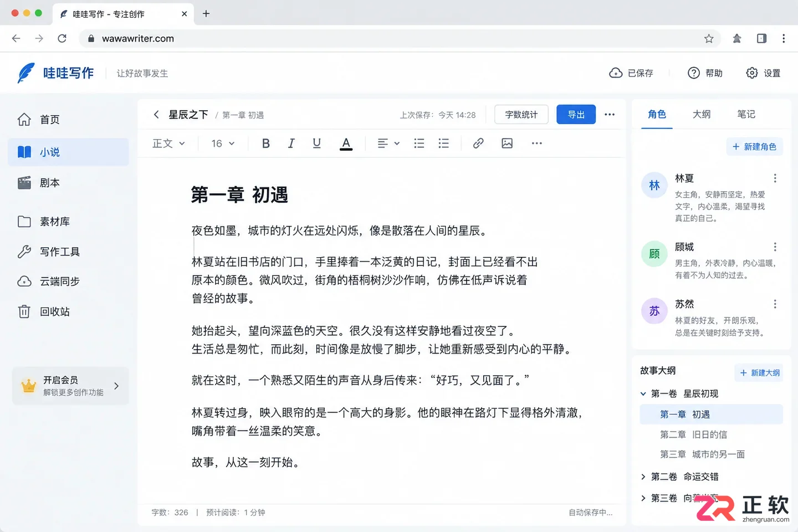Open 字数统计 word count
This screenshot has width=798, height=532.
[521, 115]
